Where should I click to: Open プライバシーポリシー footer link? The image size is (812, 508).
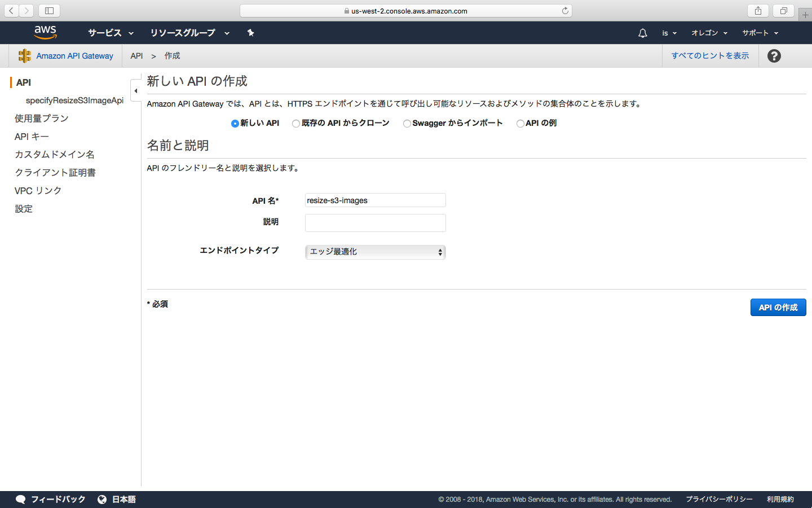pos(719,500)
